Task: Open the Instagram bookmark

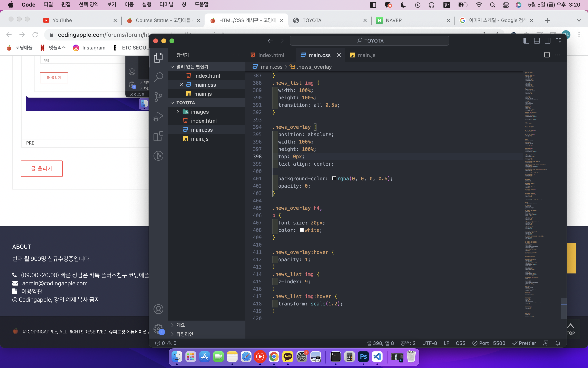Action: click(x=89, y=48)
